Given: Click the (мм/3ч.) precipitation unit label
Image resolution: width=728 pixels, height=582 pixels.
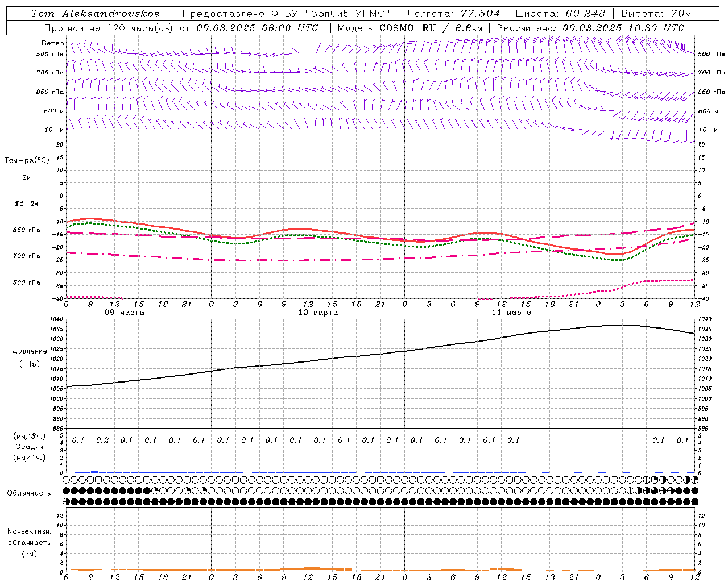Looking at the screenshot, I should (30, 436).
